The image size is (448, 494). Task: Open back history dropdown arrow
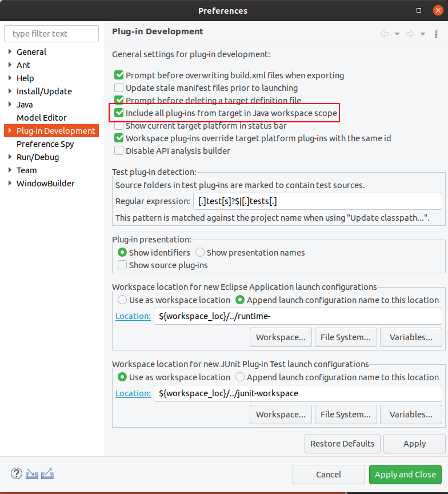pyautogui.click(x=397, y=34)
